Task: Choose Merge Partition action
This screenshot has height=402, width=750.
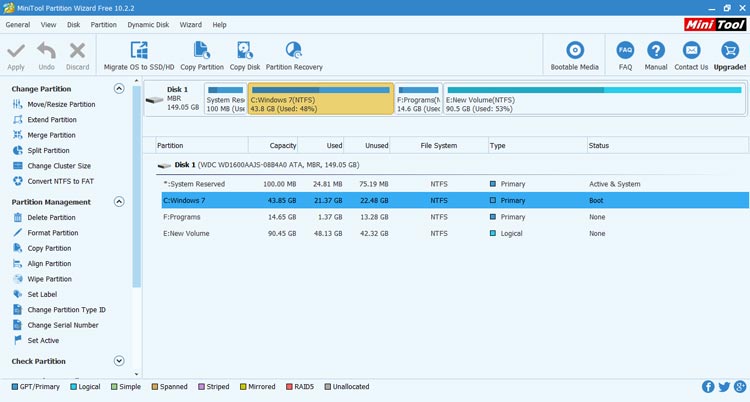Action: pos(44,135)
